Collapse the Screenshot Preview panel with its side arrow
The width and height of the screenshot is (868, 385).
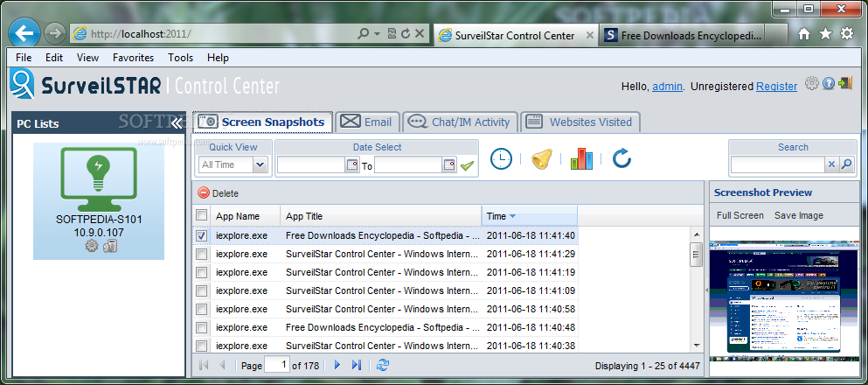click(x=705, y=290)
